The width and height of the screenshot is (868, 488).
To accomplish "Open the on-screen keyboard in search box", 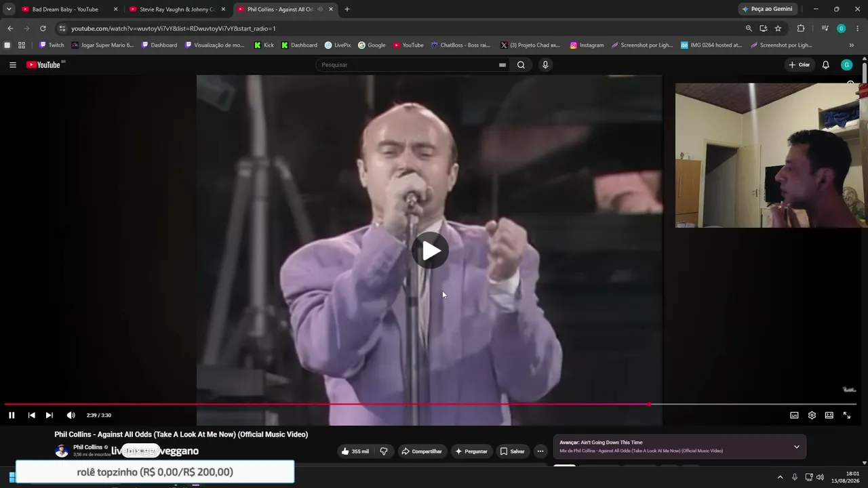I will (502, 65).
